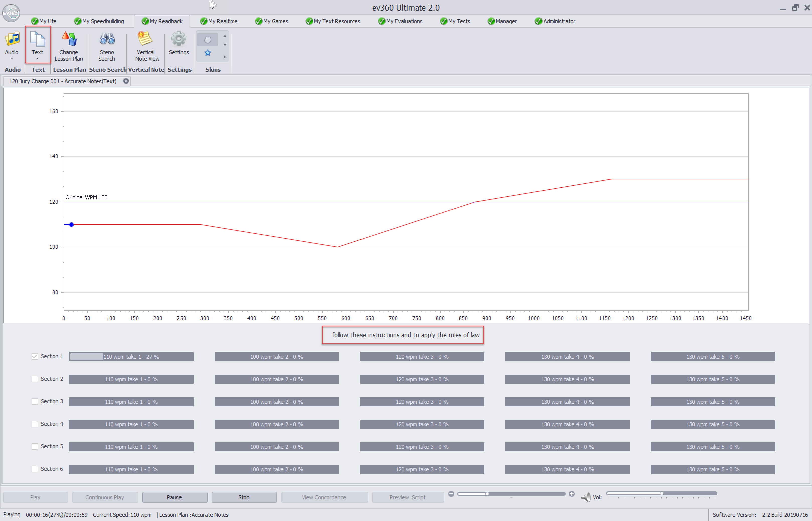812x521 pixels.
Task: Open the Administrator tab
Action: tap(555, 21)
